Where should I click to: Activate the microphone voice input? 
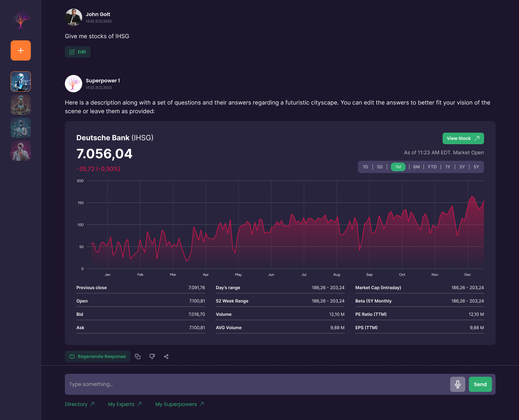pos(457,384)
